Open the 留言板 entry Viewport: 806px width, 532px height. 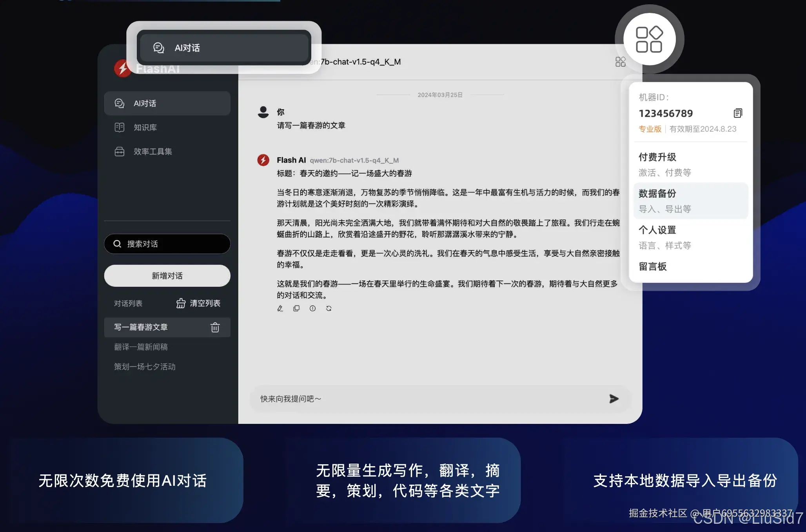point(653,266)
